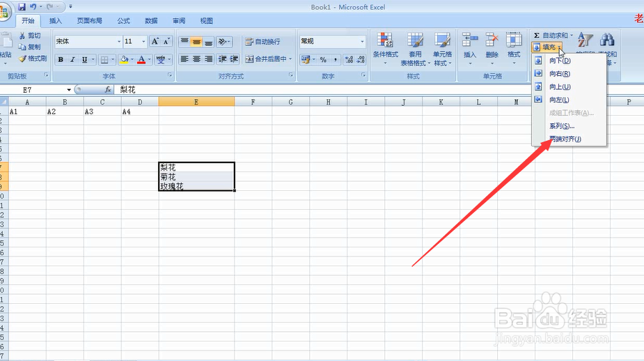Image resolution: width=644 pixels, height=361 pixels.
Task: Switch to the Page Layout (页面布局) tab
Action: coord(90,20)
